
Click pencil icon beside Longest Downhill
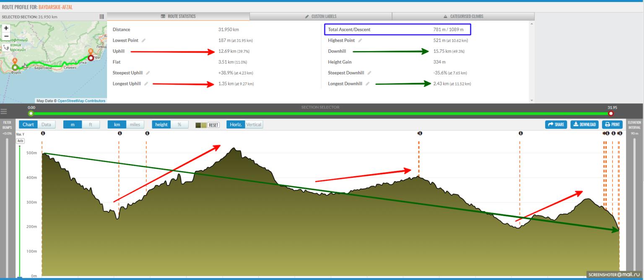pos(368,84)
